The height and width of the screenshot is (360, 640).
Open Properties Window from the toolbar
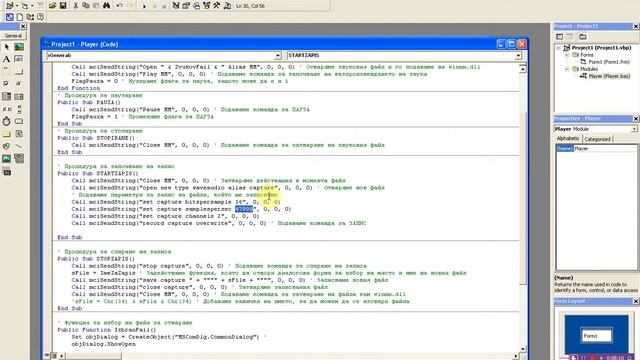click(x=186, y=6)
